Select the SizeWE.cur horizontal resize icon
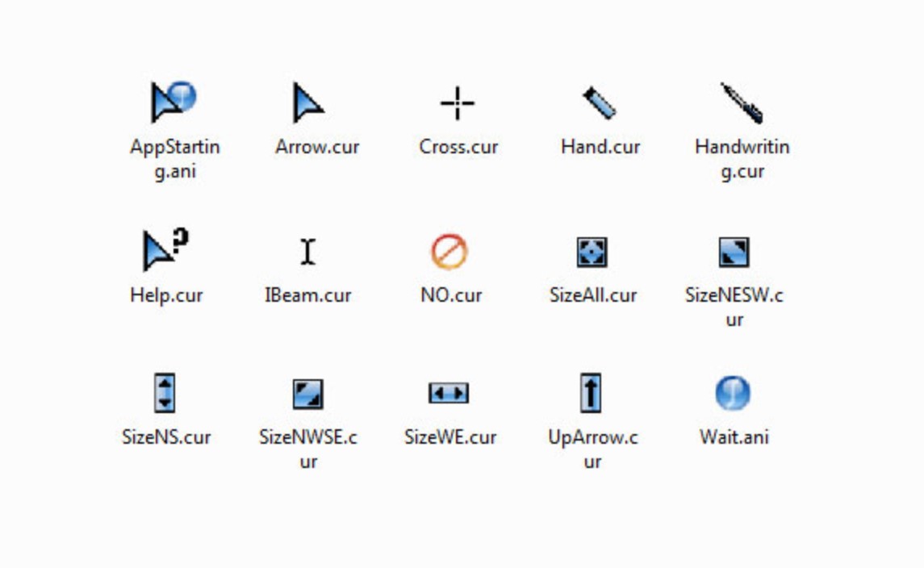 [449, 393]
